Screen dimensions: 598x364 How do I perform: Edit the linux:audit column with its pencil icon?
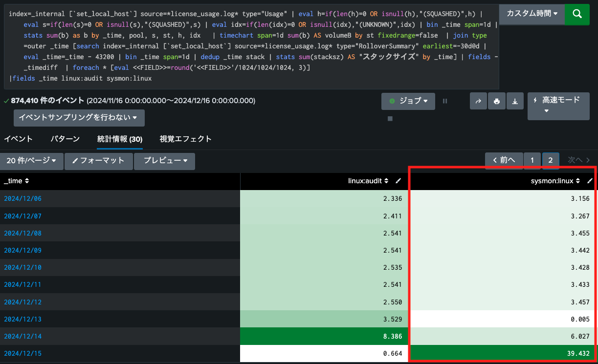[398, 180]
